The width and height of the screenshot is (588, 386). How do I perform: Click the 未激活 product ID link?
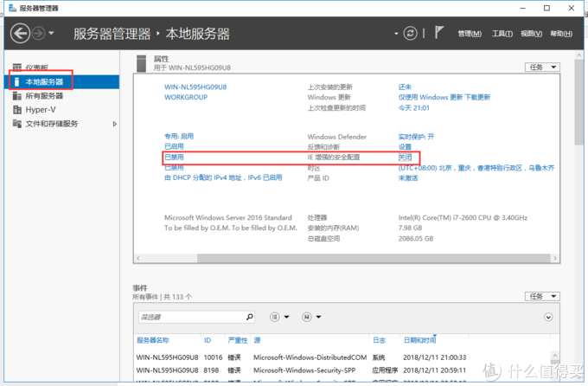[408, 178]
